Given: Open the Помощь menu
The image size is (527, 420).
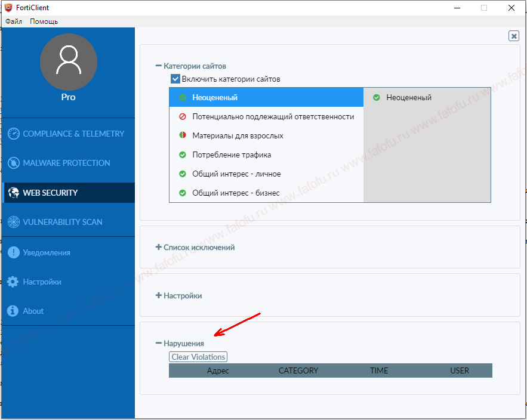Looking at the screenshot, I should click(x=44, y=21).
